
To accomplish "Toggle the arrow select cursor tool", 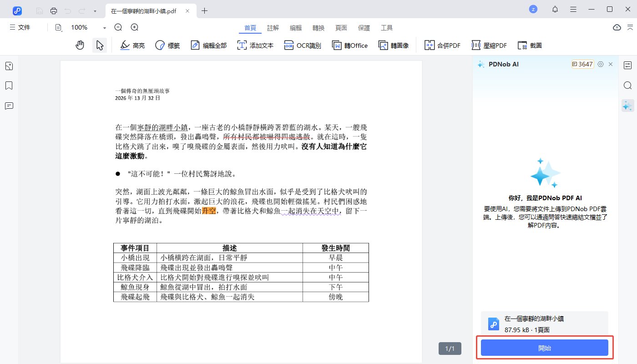I will tap(100, 45).
